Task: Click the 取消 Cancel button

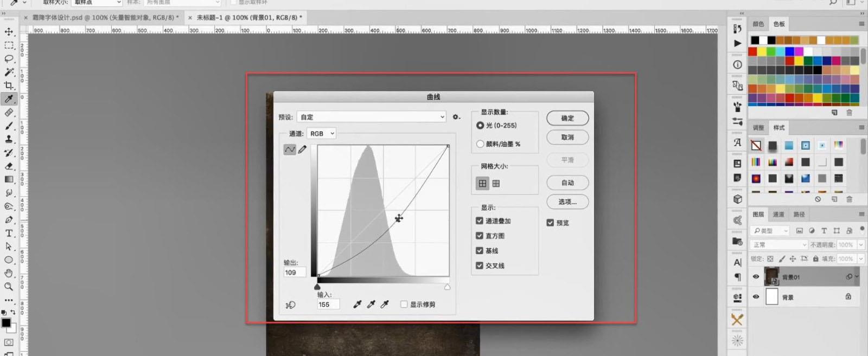Action: click(567, 138)
